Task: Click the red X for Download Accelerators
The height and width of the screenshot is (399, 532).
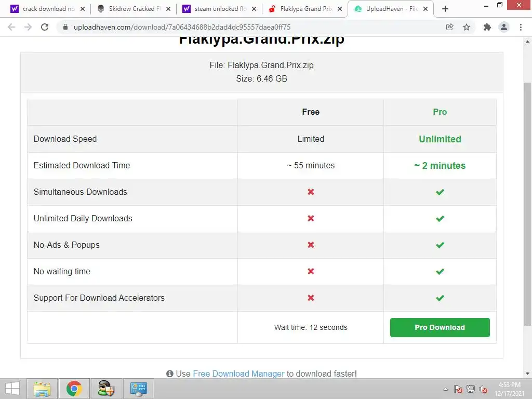Action: click(x=311, y=298)
